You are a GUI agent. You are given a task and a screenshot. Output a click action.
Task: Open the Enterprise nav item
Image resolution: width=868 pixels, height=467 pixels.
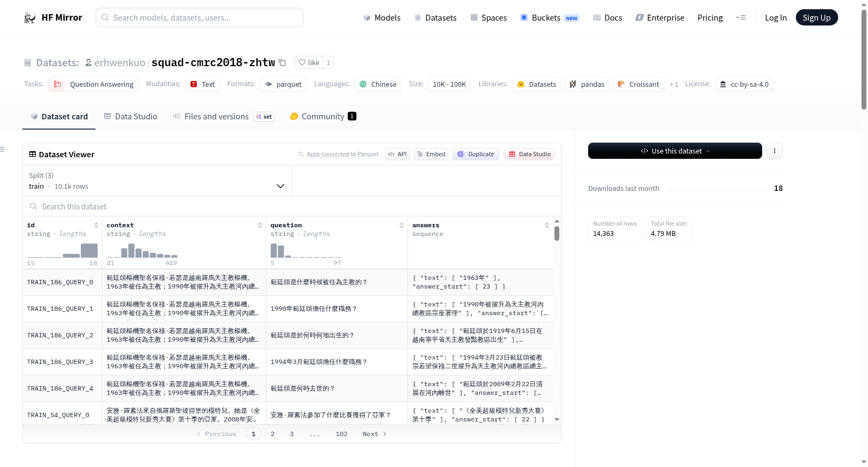(x=660, y=17)
